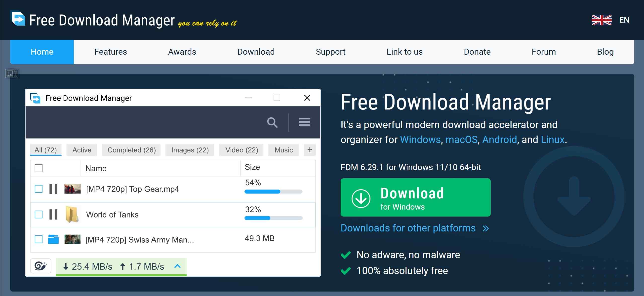This screenshot has height=296, width=644.
Task: Open the Features menu item
Action: 111,52
